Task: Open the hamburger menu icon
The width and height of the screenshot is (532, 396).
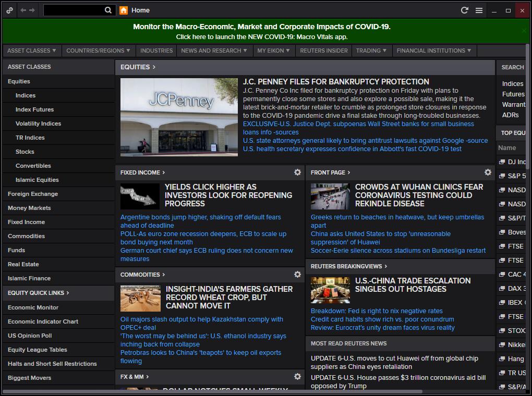Action: point(479,10)
